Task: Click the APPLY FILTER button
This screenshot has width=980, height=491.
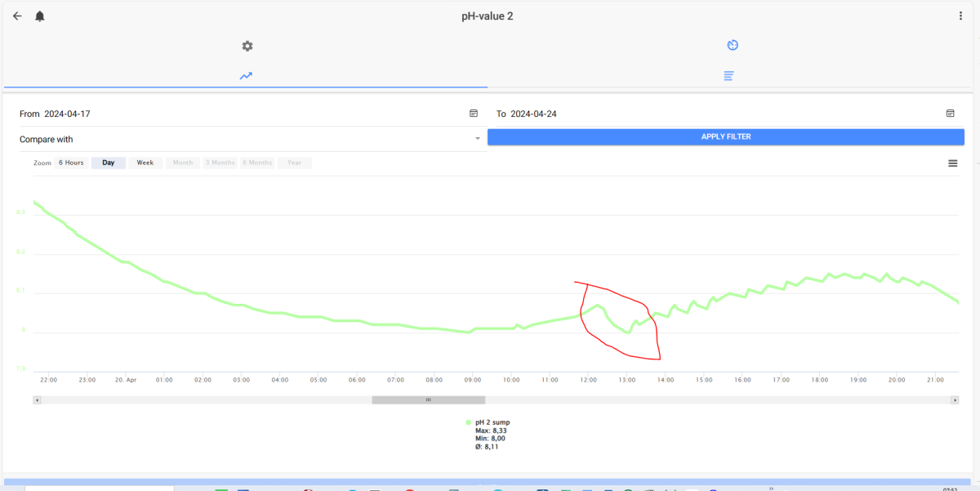Action: point(726,137)
